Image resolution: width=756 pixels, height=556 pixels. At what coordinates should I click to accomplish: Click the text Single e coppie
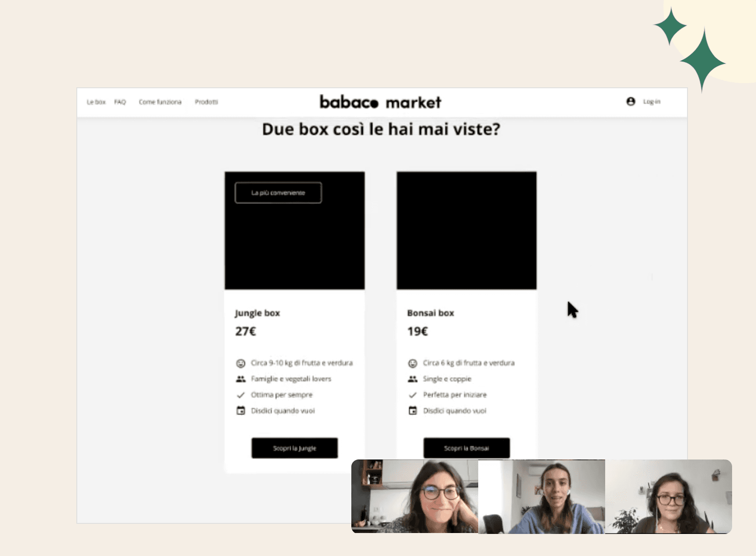pyautogui.click(x=447, y=379)
